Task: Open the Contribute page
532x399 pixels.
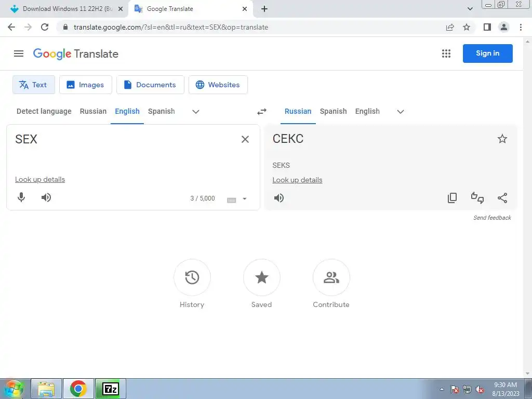Action: (x=331, y=277)
